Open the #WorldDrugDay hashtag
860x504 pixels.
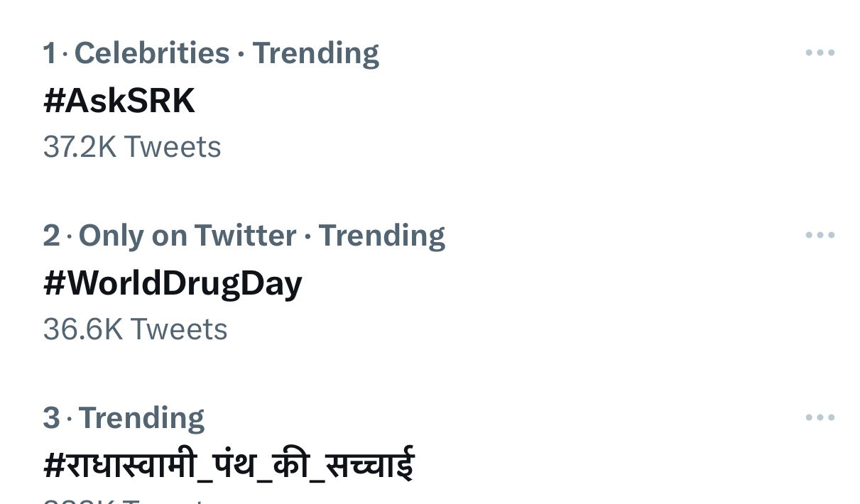click(173, 283)
